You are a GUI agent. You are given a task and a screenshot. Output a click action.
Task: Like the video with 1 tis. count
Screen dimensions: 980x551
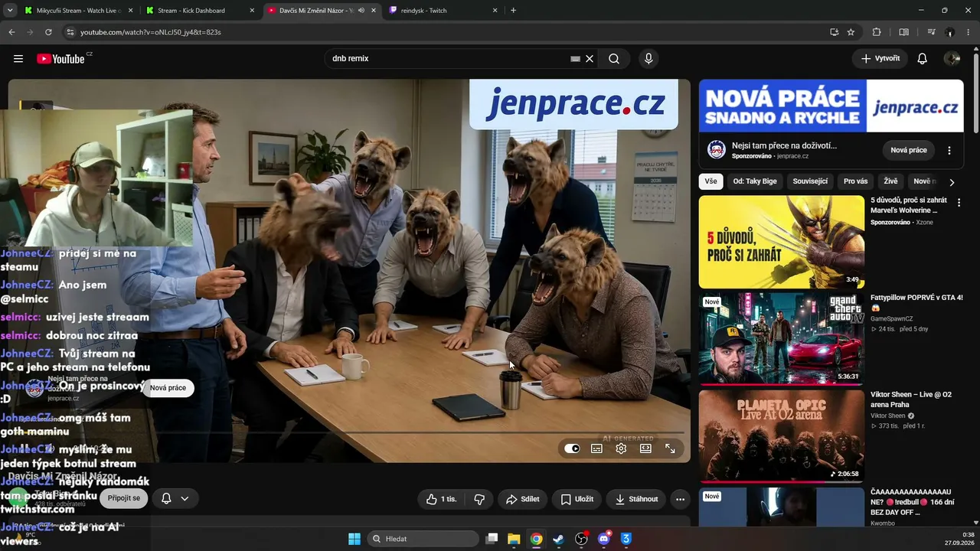(x=442, y=499)
